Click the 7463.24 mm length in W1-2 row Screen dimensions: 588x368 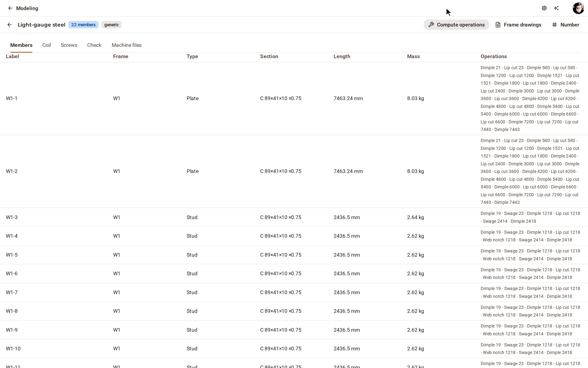[x=348, y=171]
